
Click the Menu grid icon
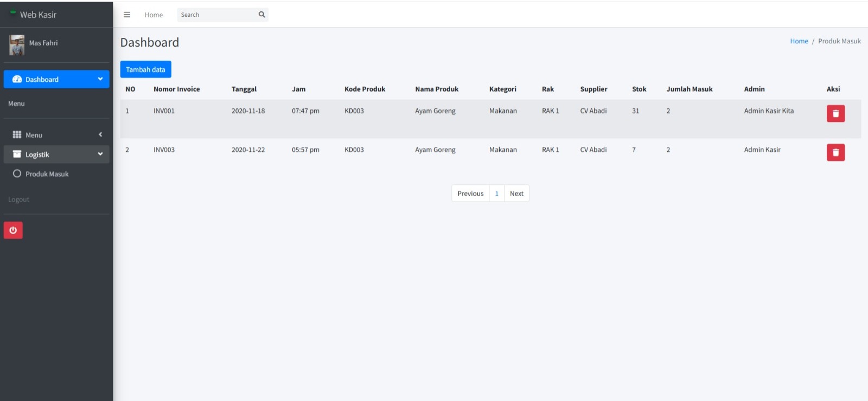17,134
